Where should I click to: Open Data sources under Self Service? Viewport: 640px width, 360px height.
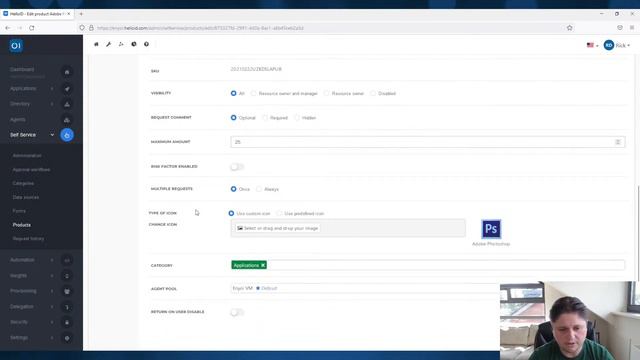[26, 197]
